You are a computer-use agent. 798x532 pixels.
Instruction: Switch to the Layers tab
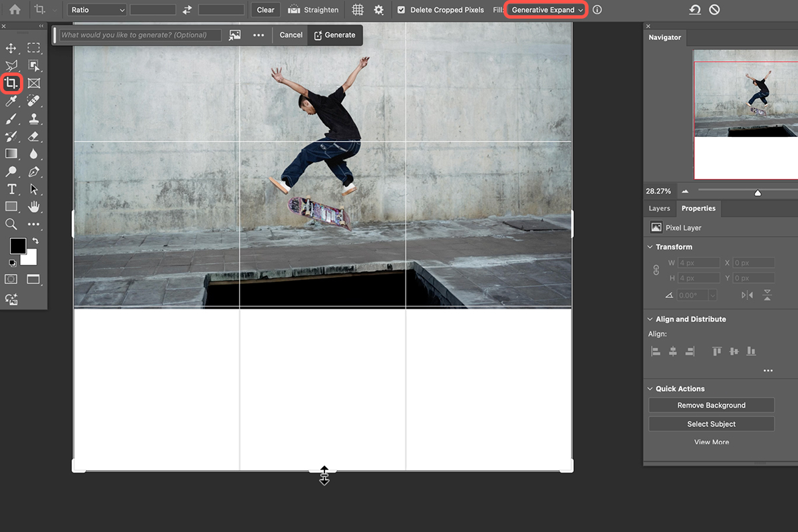[x=659, y=208]
